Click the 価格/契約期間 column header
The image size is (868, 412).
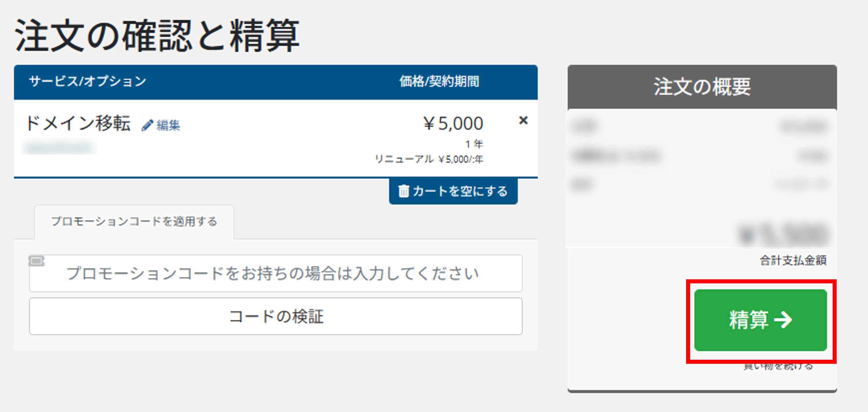tap(439, 81)
